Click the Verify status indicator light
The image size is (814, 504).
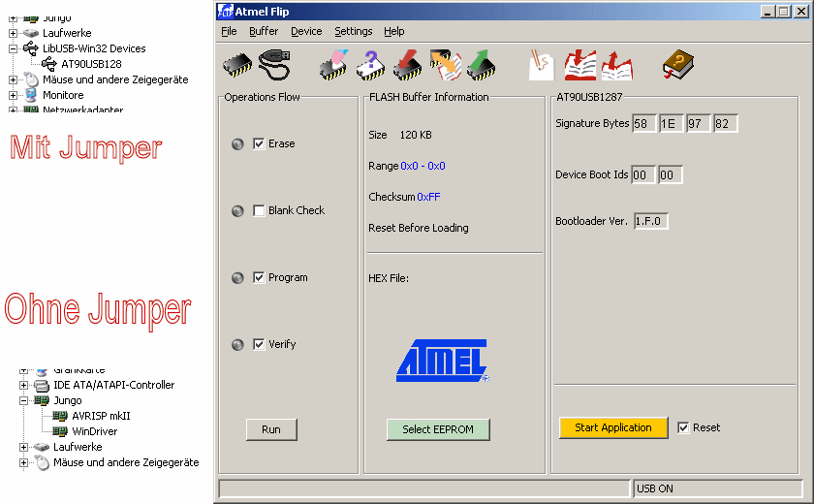tap(237, 345)
